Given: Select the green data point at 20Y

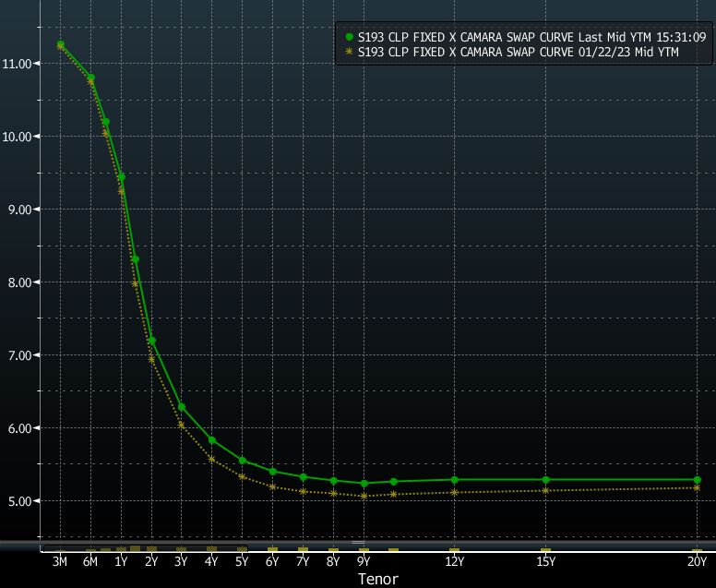Looking at the screenshot, I should [x=697, y=480].
